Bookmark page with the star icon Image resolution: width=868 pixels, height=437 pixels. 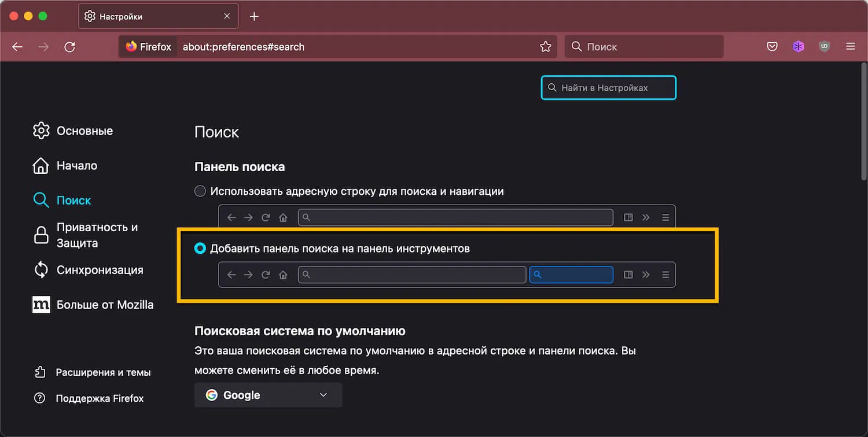coord(545,47)
